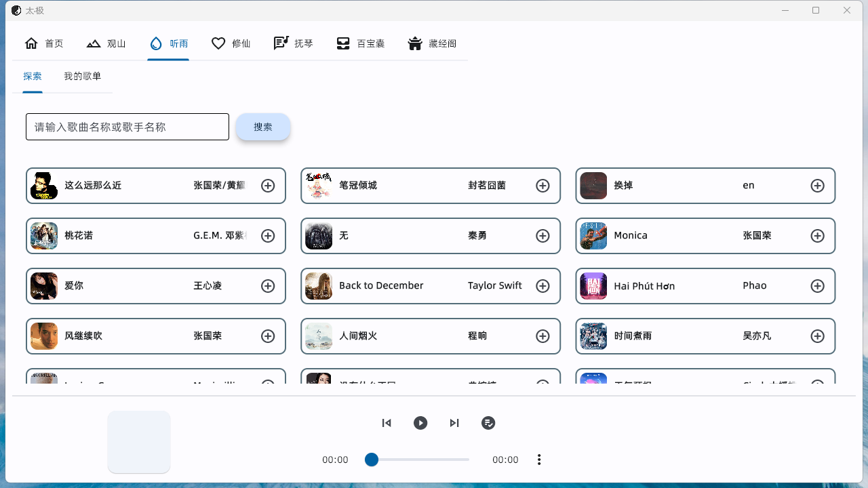The width and height of the screenshot is (868, 488).
Task: Add 桃花诺 song with plus icon
Action: coord(268,236)
